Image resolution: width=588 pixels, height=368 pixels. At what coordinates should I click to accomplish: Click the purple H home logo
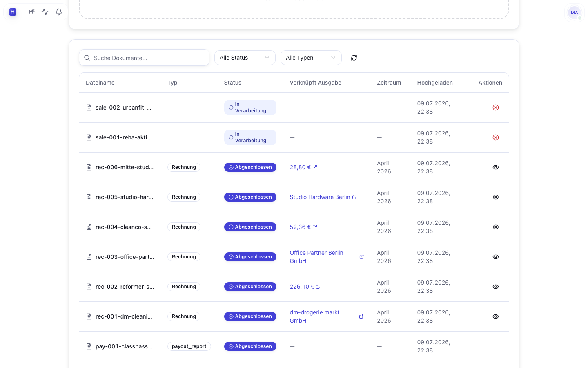13,12
